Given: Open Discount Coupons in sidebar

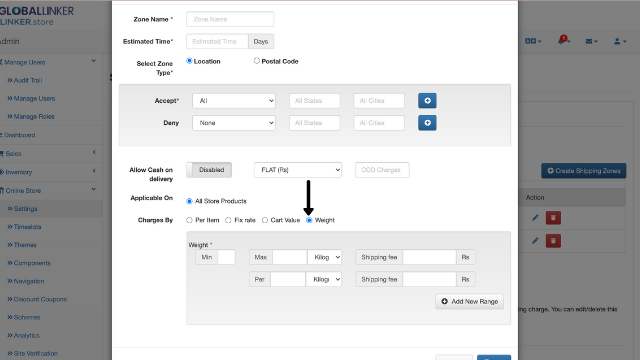Looking at the screenshot, I should tap(37, 299).
